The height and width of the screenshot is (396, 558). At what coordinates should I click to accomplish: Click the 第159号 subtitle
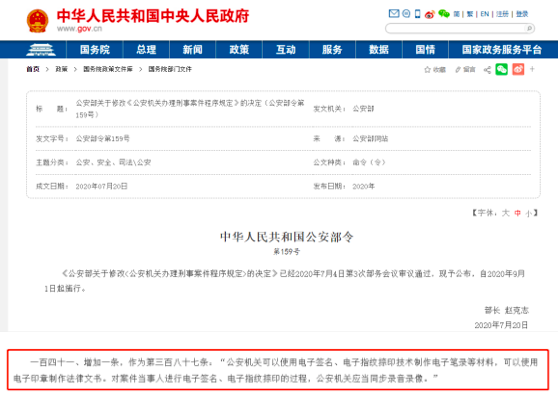pos(286,252)
